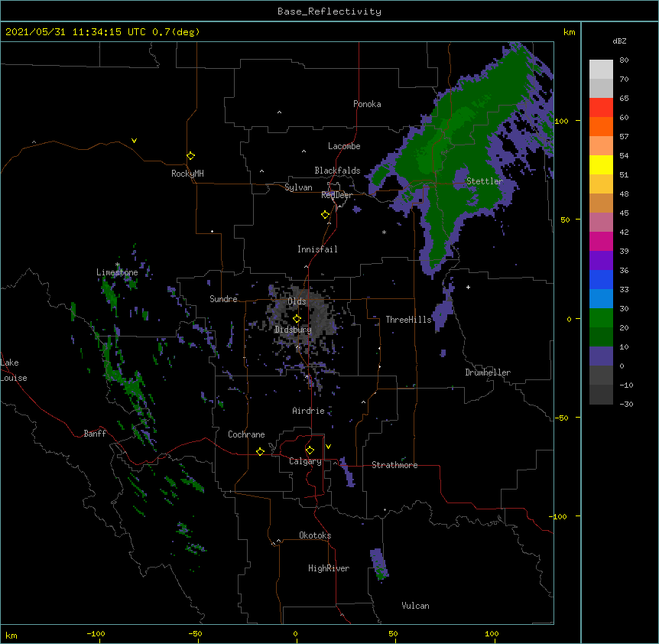Image resolution: width=659 pixels, height=644 pixels.
Task: Pick the light gray 70–80 dBZ legend band
Action: (x=601, y=70)
